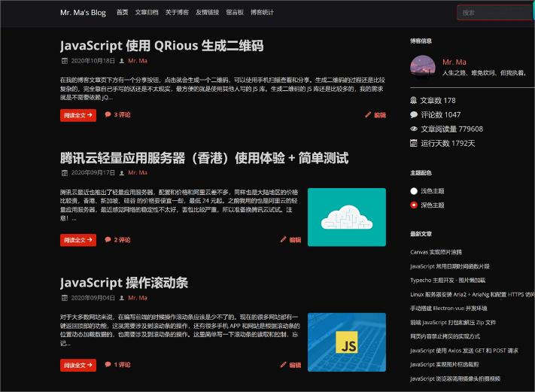Viewport: 535px width, 392px height.
Task: Open recent article Canvas 实现照片涂路
Action: 436,252
